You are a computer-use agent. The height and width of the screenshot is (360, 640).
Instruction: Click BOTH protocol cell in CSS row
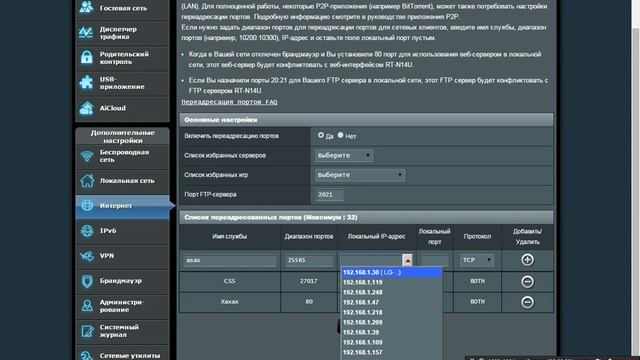click(x=477, y=281)
